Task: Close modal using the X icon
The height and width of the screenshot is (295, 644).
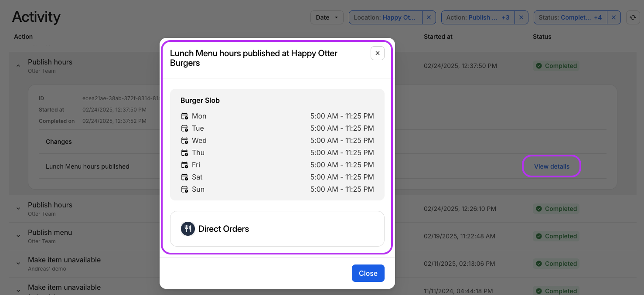Action: (377, 53)
